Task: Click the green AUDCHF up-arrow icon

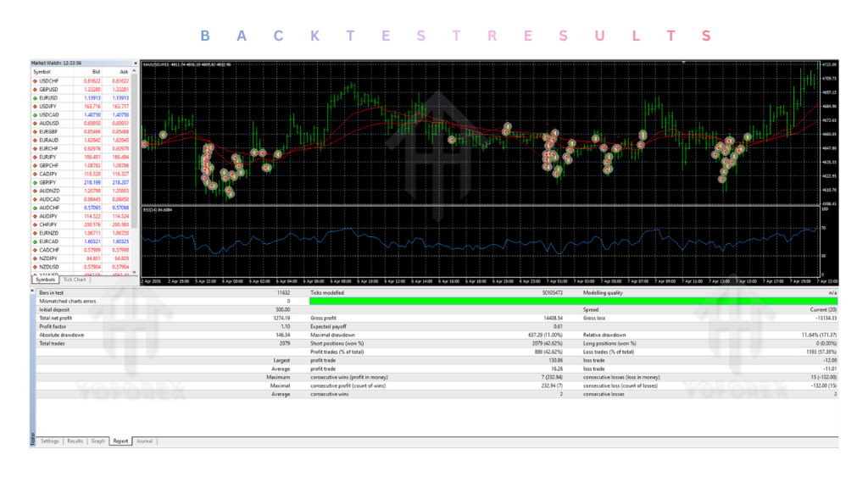Action: pos(36,208)
